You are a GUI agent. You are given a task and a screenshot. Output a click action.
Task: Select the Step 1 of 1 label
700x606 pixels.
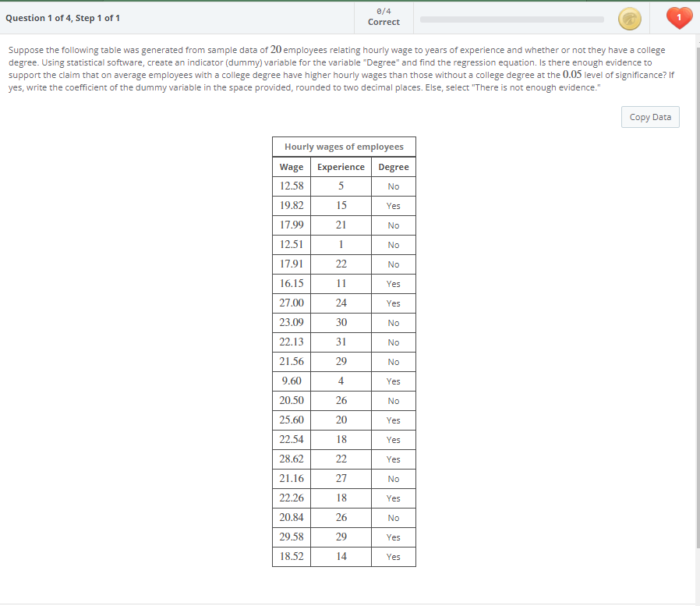tap(99, 17)
